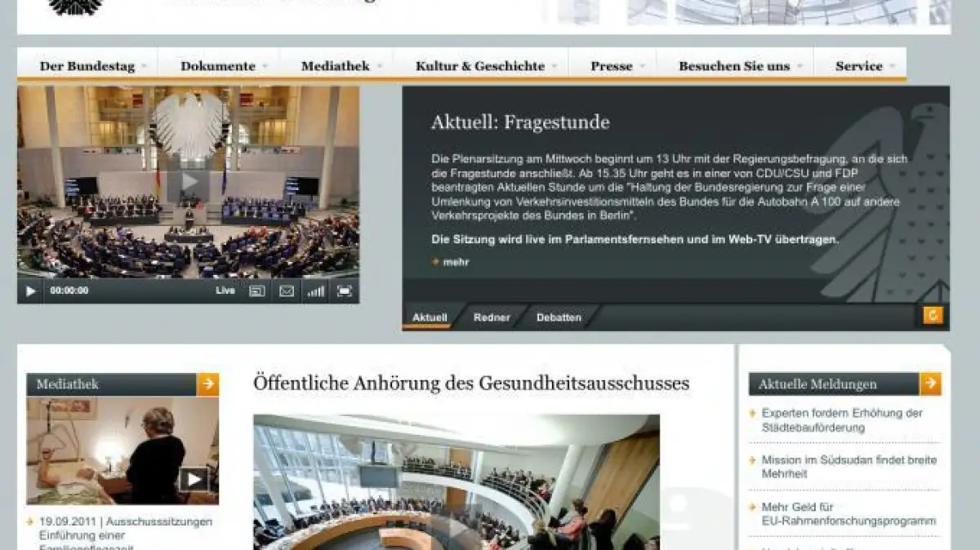The height and width of the screenshot is (550, 980).
Task: Open Aktuelle Meldungen via the orange arrow
Action: point(928,383)
